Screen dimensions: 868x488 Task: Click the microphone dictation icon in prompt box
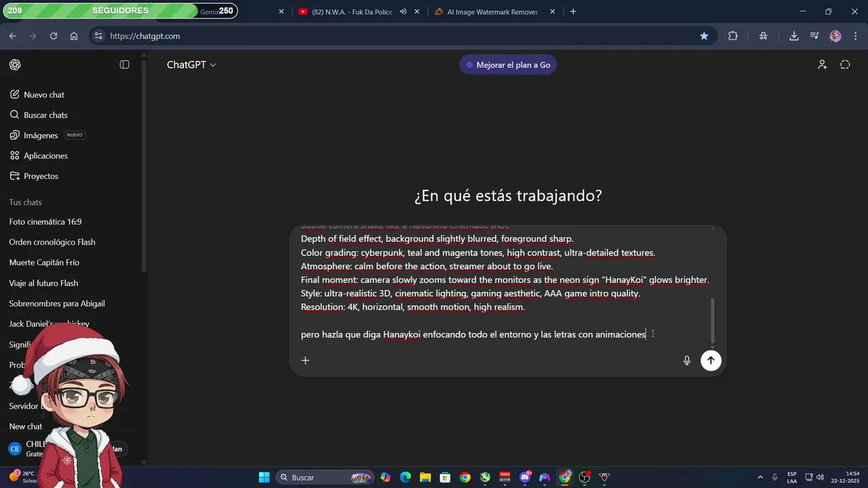click(687, 361)
